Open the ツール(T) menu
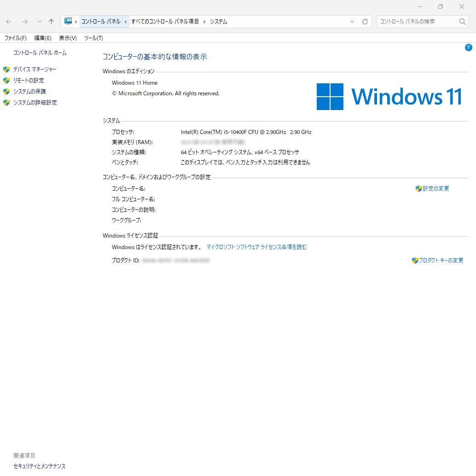 pyautogui.click(x=93, y=38)
